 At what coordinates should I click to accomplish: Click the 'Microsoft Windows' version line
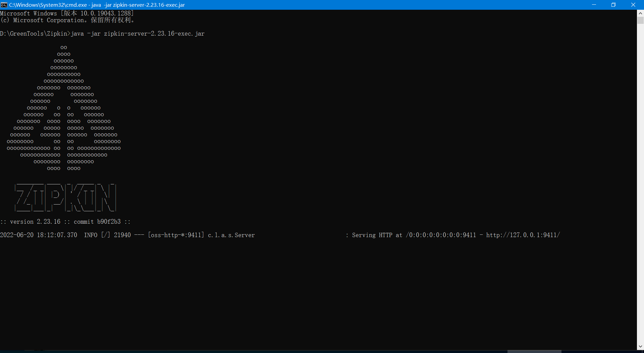click(x=67, y=13)
